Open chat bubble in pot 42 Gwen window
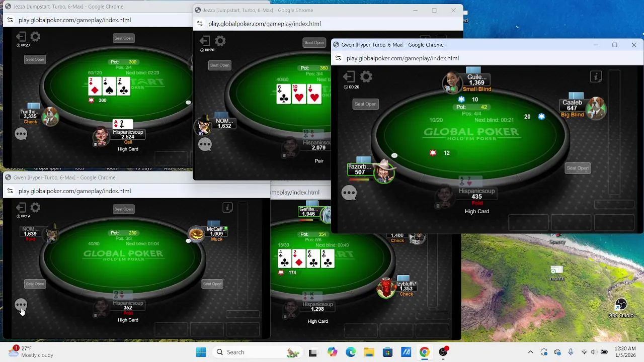 click(349, 193)
